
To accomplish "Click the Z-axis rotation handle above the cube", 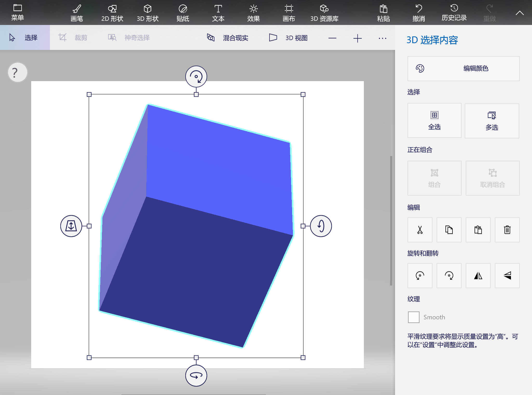I will click(196, 77).
